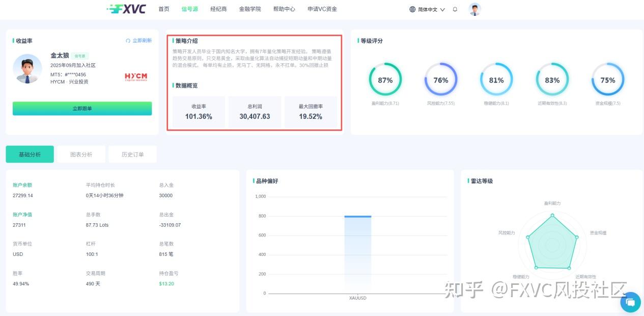644x316 pixels.
Task: Click the 815 笔 total trades value
Action: pos(166,254)
